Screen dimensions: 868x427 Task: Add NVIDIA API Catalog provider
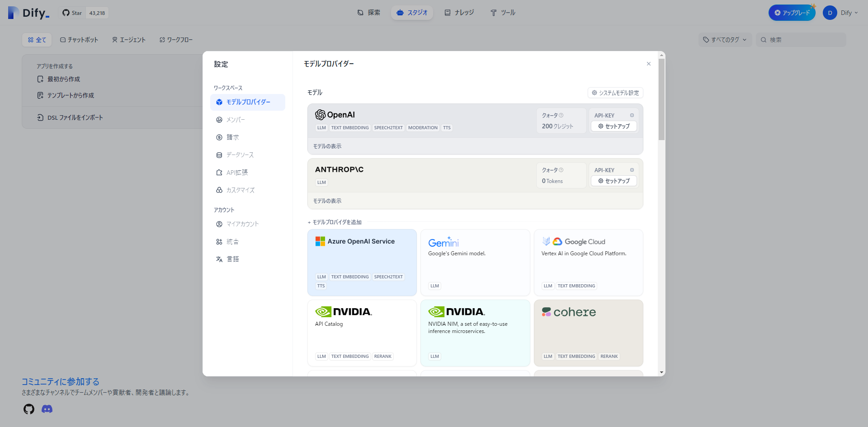362,333
